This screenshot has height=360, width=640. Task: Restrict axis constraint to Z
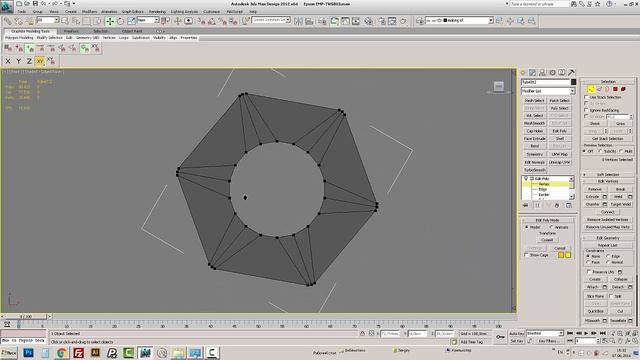tap(29, 61)
